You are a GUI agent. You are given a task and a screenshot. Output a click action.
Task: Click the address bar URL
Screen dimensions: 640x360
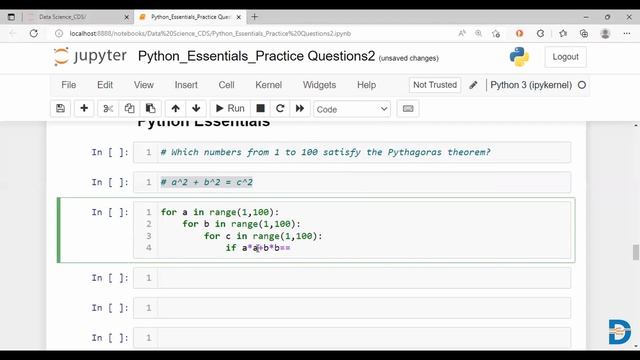[x=210, y=33]
